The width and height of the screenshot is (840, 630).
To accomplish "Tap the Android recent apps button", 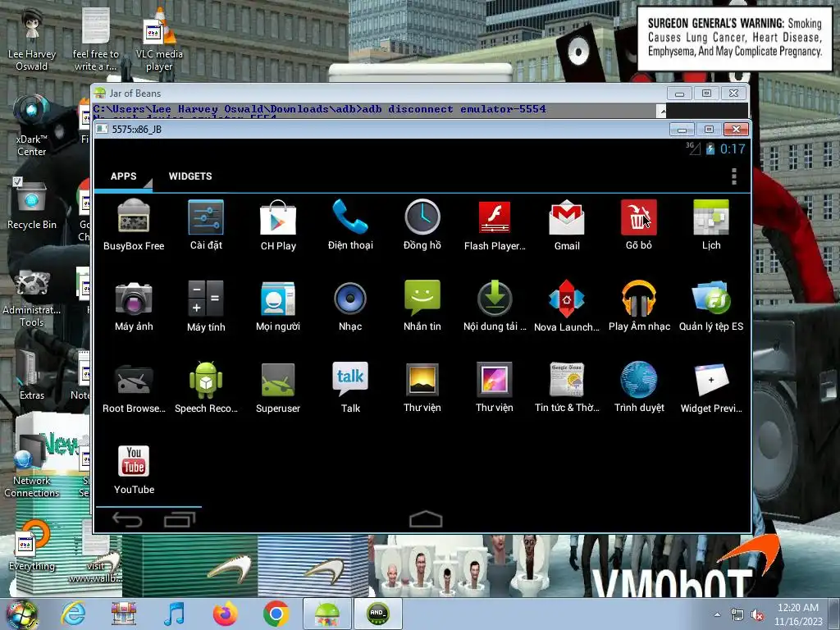I will click(180, 519).
